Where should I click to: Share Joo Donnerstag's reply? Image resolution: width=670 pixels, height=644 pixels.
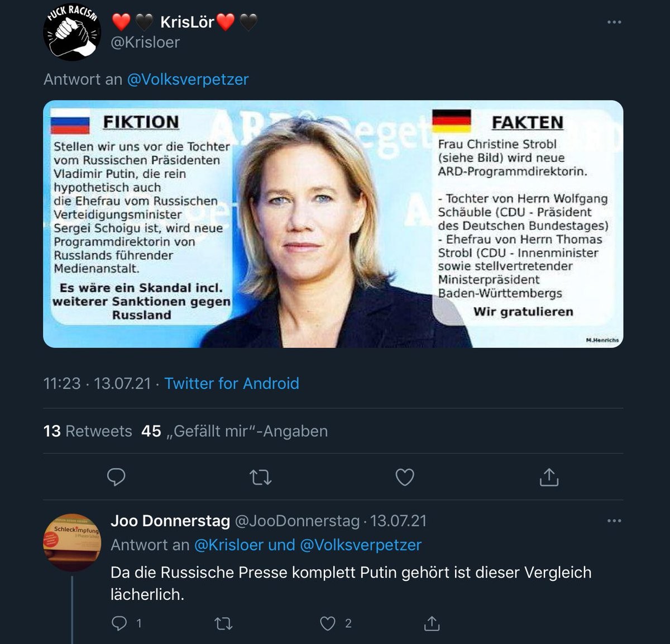tap(432, 623)
